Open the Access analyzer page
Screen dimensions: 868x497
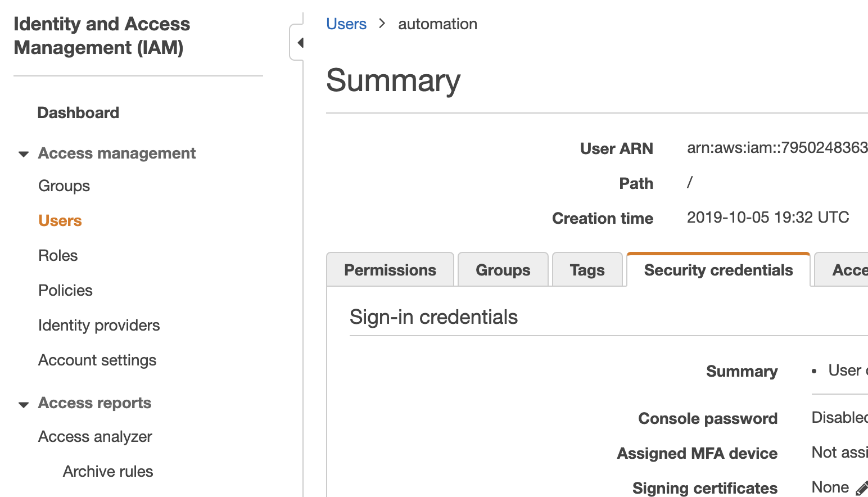pyautogui.click(x=95, y=436)
